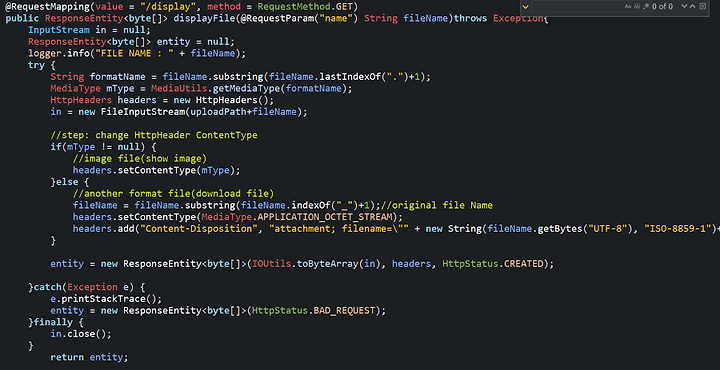720x370 pixels.
Task: Click the "return entity;" statement
Action: (x=89, y=357)
